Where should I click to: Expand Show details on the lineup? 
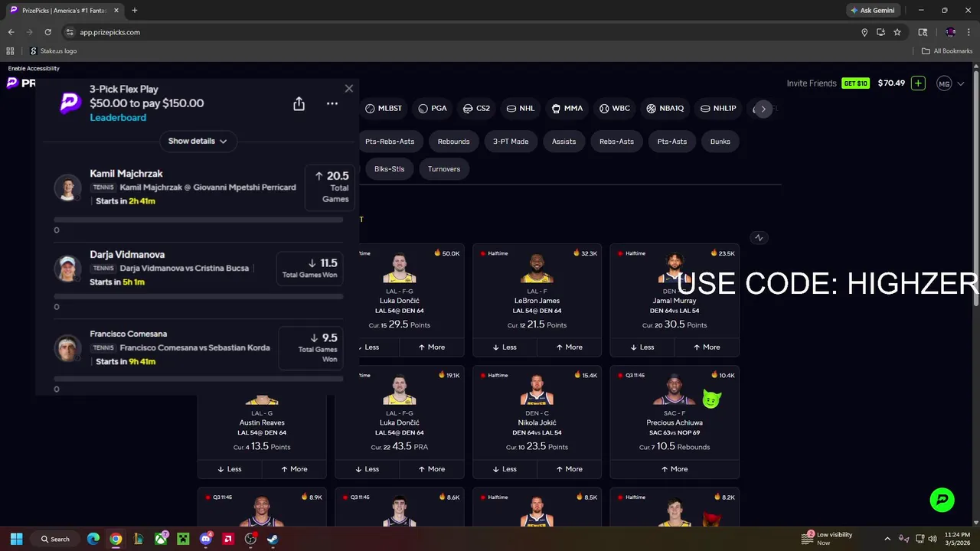pyautogui.click(x=198, y=141)
